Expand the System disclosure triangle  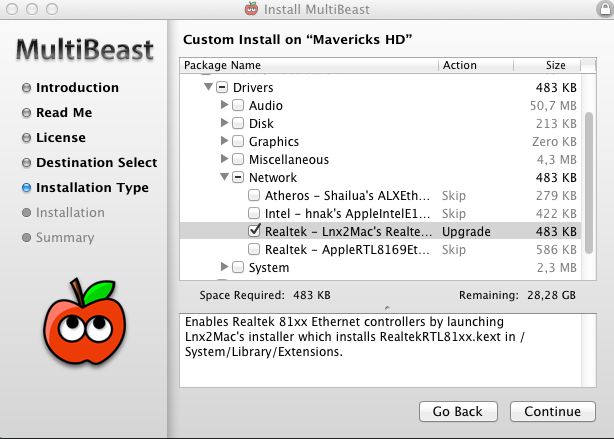[x=224, y=267]
